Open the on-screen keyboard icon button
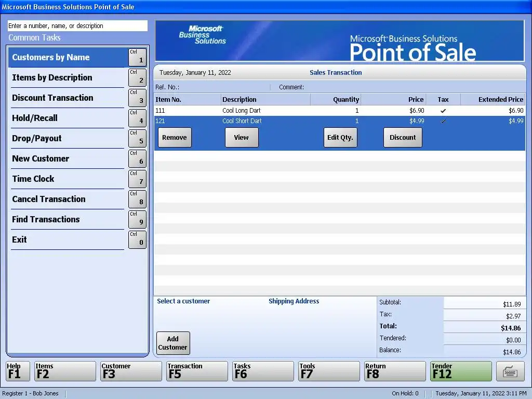The width and height of the screenshot is (532, 399). 510,371
